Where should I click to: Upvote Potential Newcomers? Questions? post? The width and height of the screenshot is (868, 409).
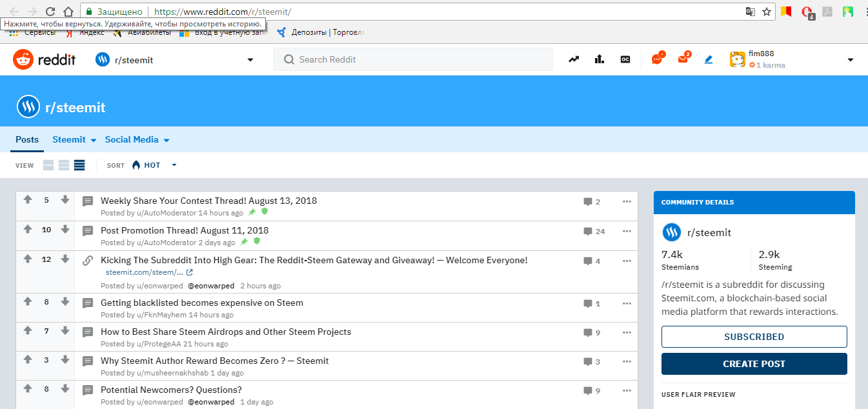point(28,388)
